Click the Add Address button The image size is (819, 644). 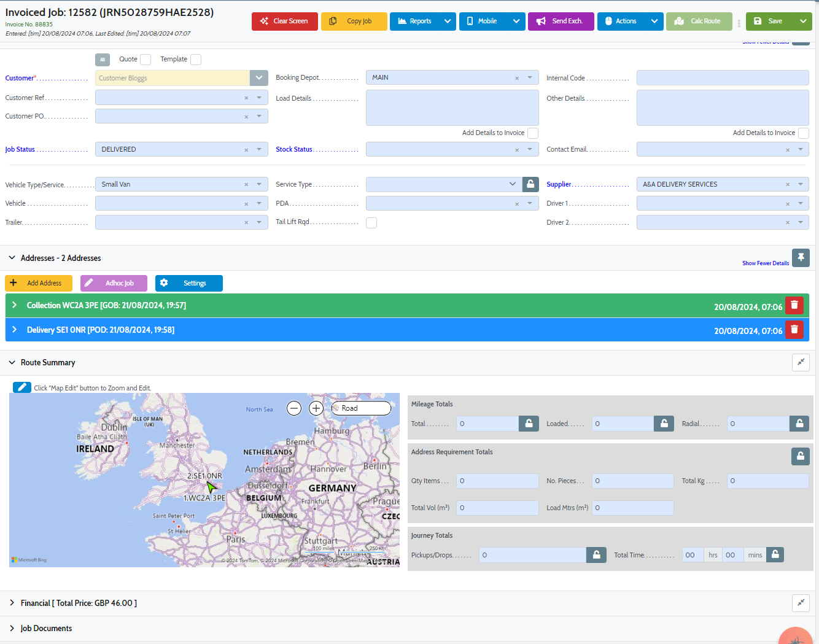(39, 283)
